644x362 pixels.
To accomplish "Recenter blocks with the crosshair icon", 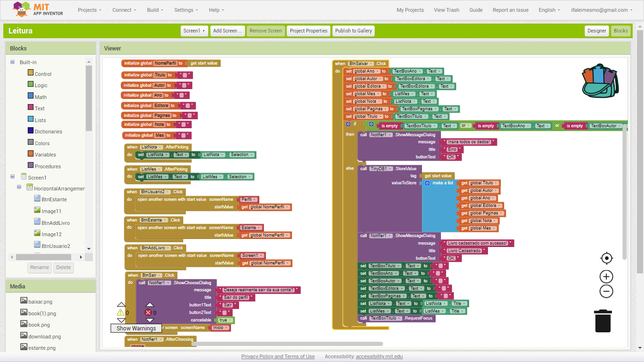I will [606, 258].
